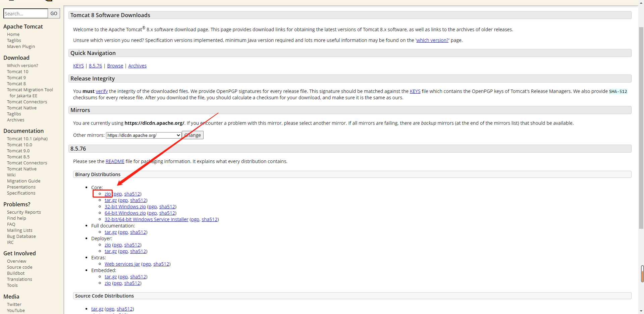Click the Change mirror button
This screenshot has width=644, height=314.
point(193,135)
